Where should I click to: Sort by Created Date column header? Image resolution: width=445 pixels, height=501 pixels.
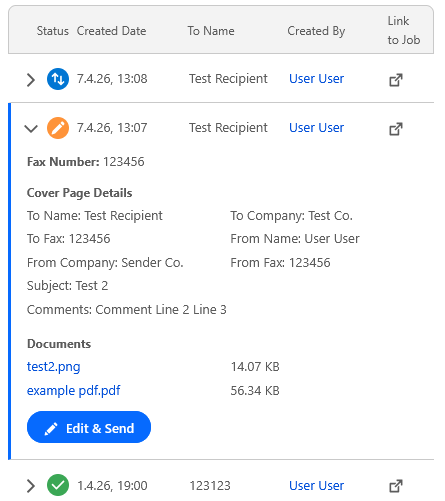click(x=111, y=31)
